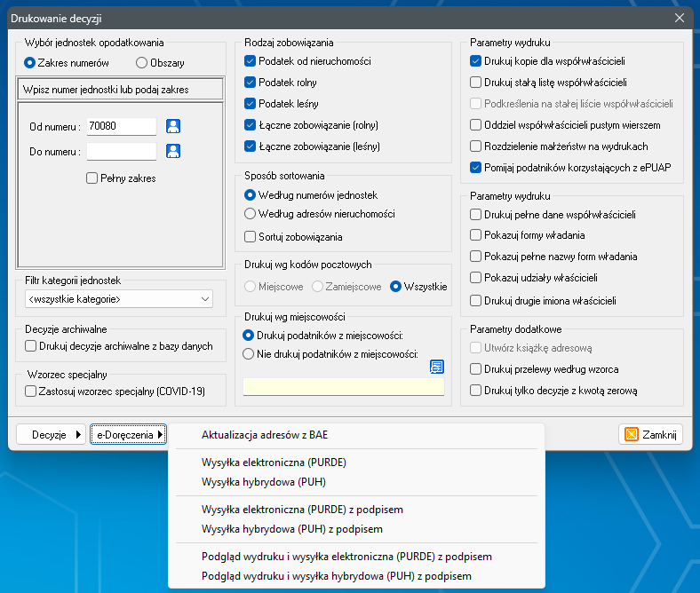
Task: Toggle Pomijaj podatników korzystających z ePUAP
Action: [476, 167]
